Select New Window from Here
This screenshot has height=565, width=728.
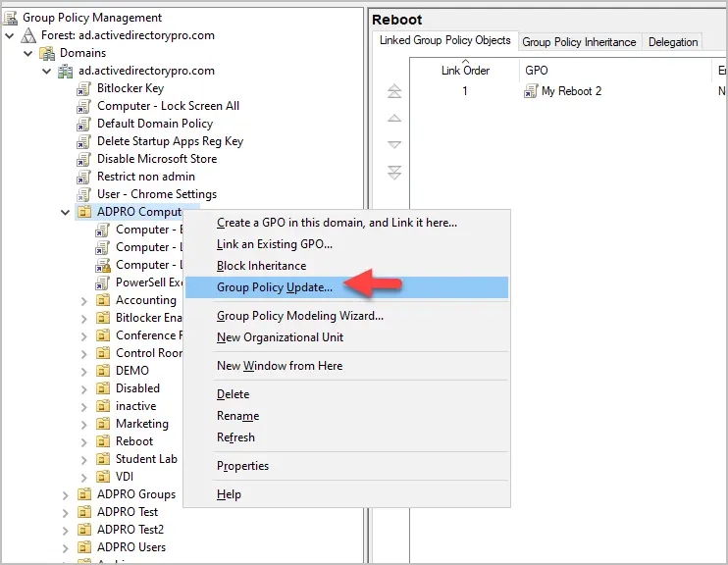tap(346, 366)
